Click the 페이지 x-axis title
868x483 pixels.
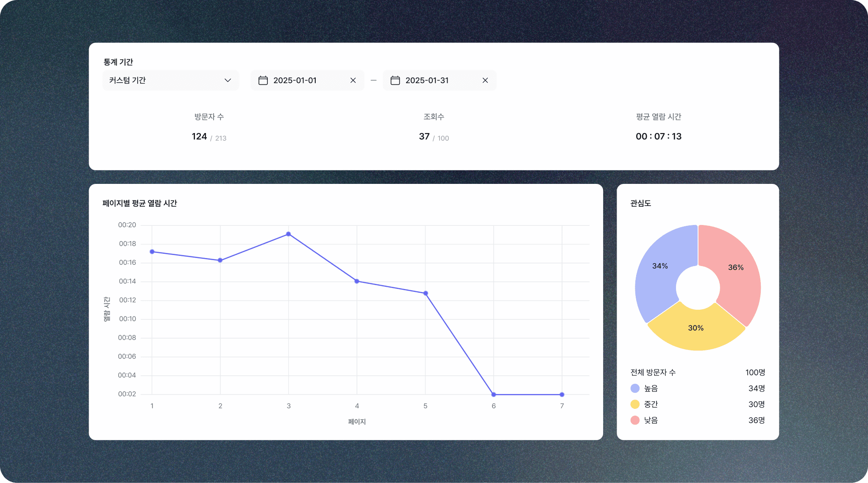click(x=357, y=422)
